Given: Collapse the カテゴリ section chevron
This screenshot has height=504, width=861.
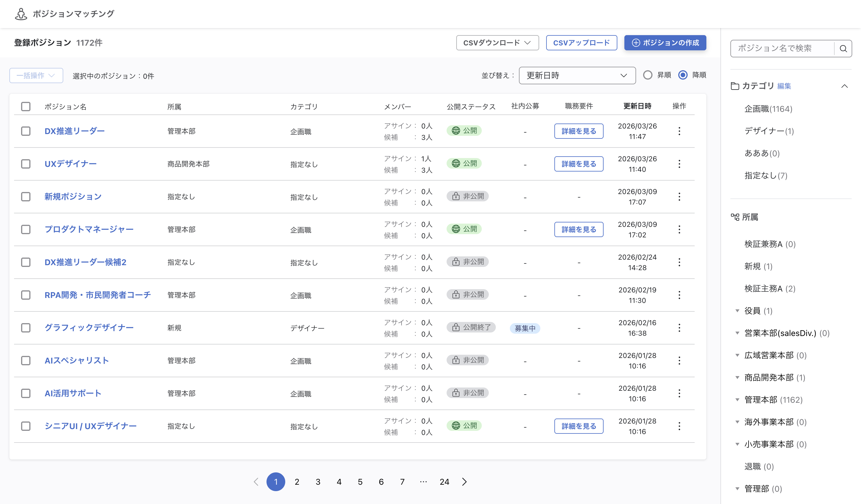Looking at the screenshot, I should click(x=844, y=86).
